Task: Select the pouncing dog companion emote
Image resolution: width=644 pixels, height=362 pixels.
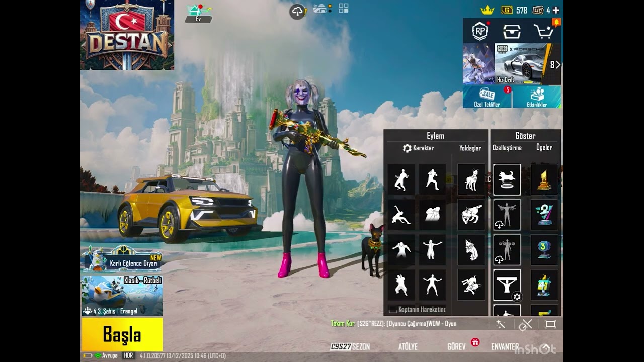Action: point(471,215)
